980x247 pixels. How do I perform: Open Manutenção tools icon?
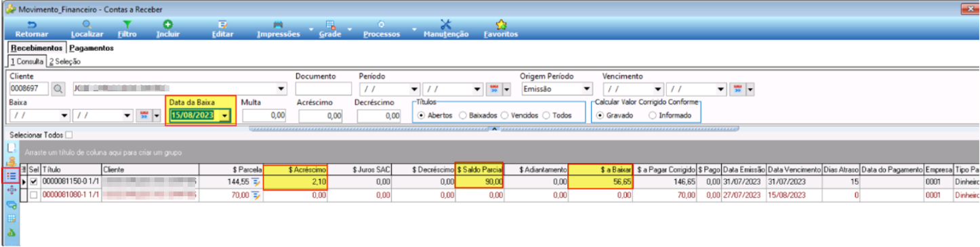[445, 24]
